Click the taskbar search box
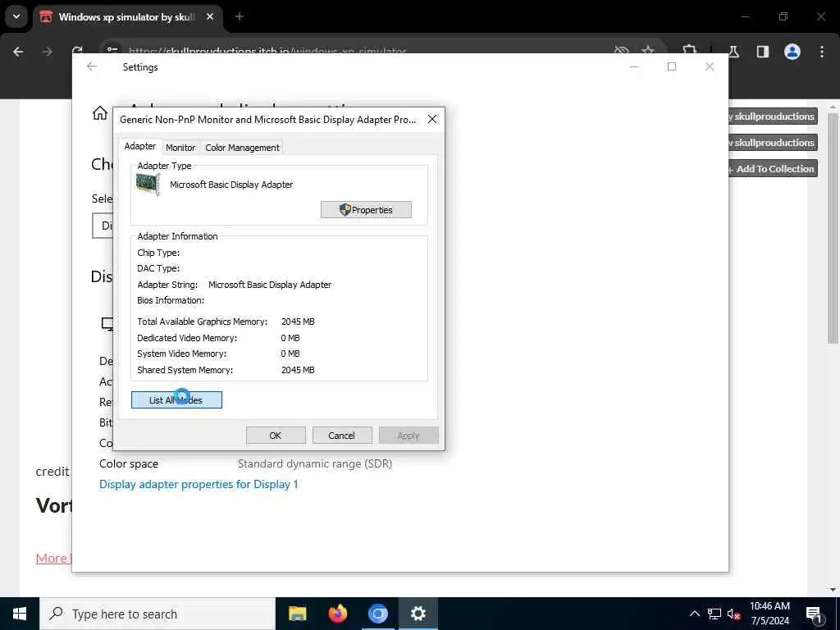 click(x=157, y=614)
